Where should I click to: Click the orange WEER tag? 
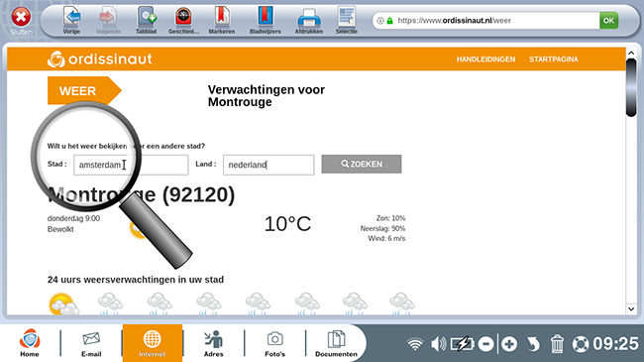click(84, 90)
